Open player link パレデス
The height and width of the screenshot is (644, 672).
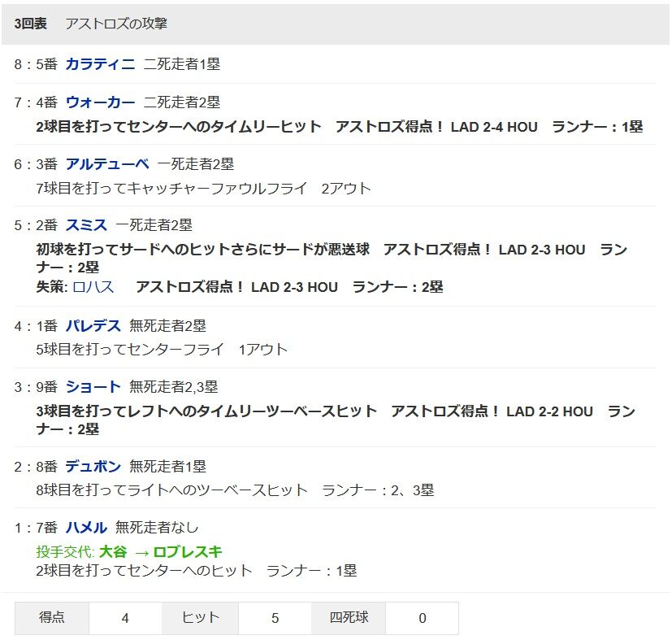click(93, 325)
